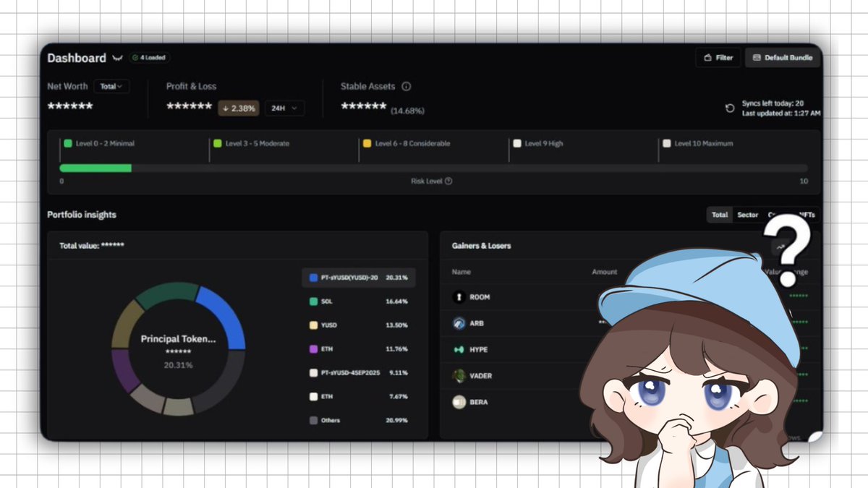Click the Name column header
Image resolution: width=868 pixels, height=488 pixels.
[x=461, y=272]
